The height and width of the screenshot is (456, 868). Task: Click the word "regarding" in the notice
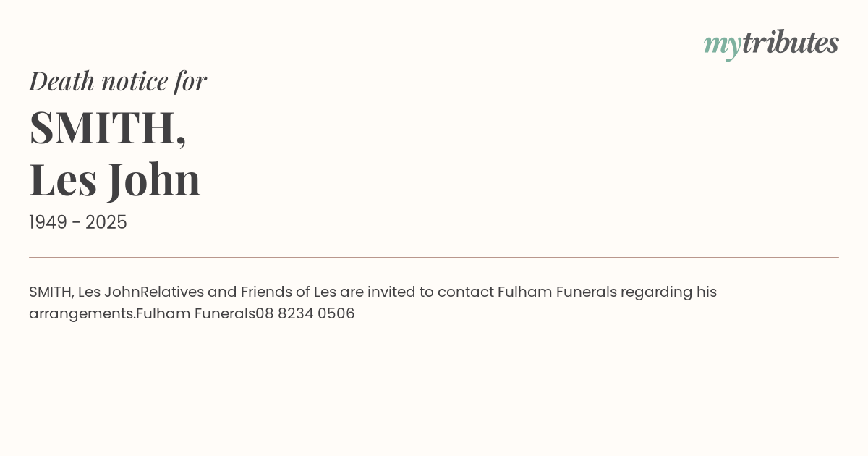tap(656, 292)
